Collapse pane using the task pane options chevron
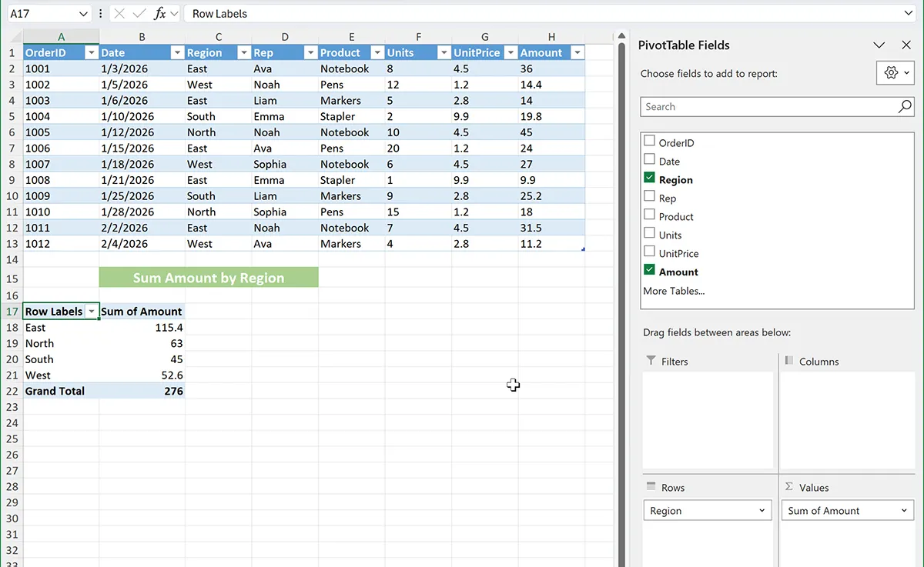 [x=879, y=45]
